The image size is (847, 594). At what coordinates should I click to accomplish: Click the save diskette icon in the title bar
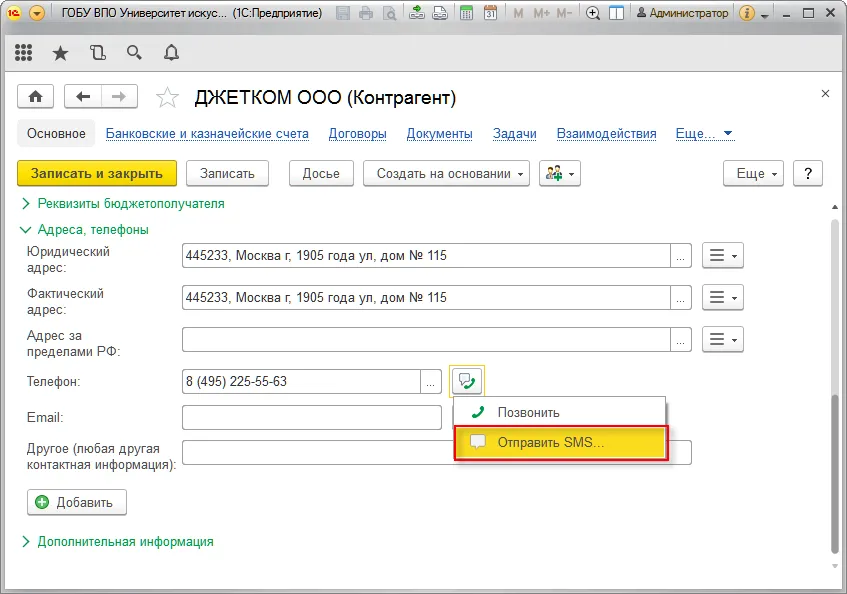click(343, 13)
